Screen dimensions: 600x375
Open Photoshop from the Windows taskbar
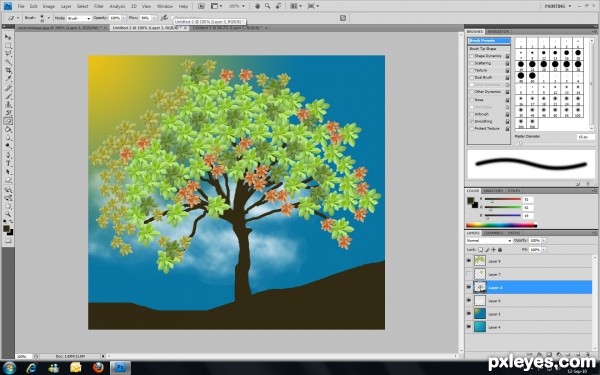click(x=120, y=368)
